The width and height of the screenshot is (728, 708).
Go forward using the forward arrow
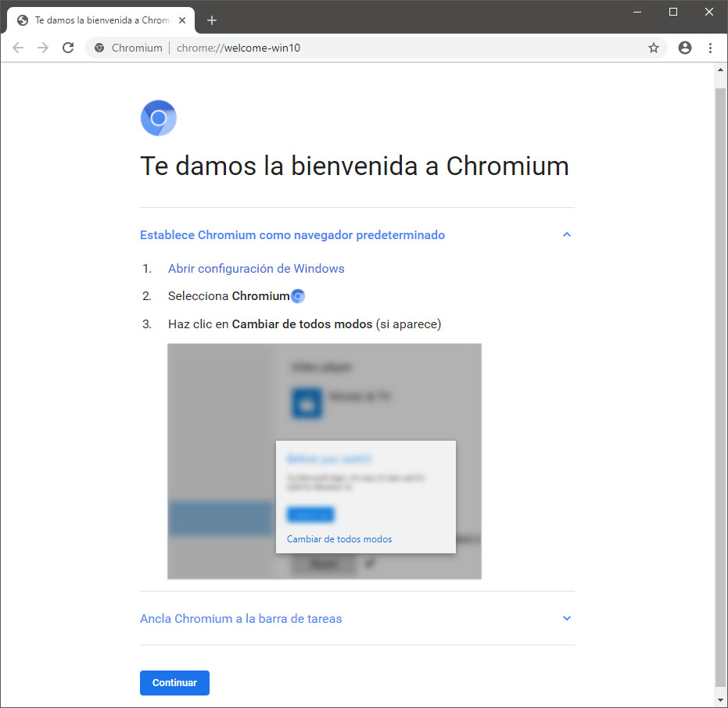[x=43, y=48]
